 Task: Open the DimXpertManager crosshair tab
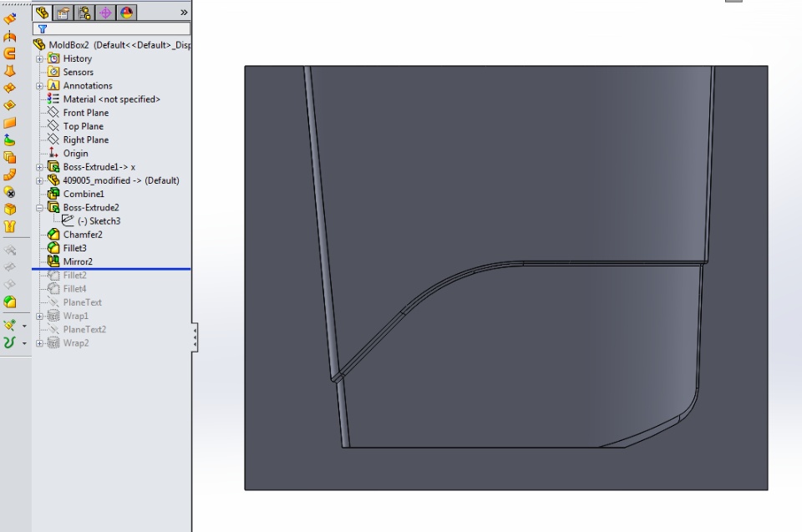tap(105, 13)
